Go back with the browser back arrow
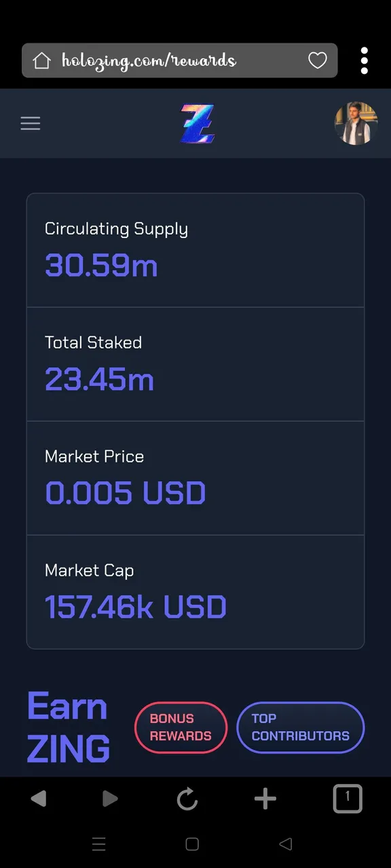Image resolution: width=391 pixels, height=868 pixels. pyautogui.click(x=39, y=799)
